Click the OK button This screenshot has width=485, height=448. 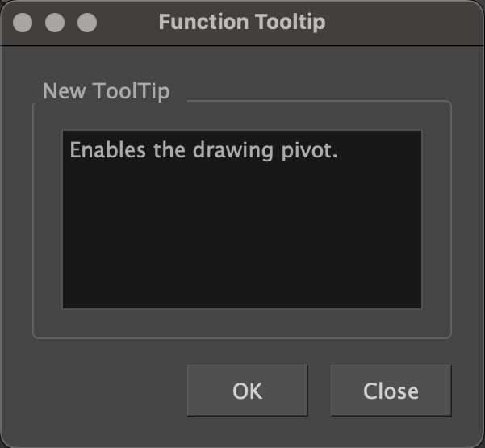pyautogui.click(x=247, y=391)
